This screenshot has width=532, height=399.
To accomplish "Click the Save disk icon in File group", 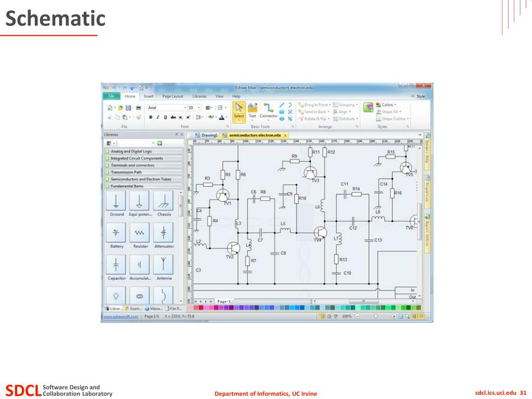I will [128, 108].
